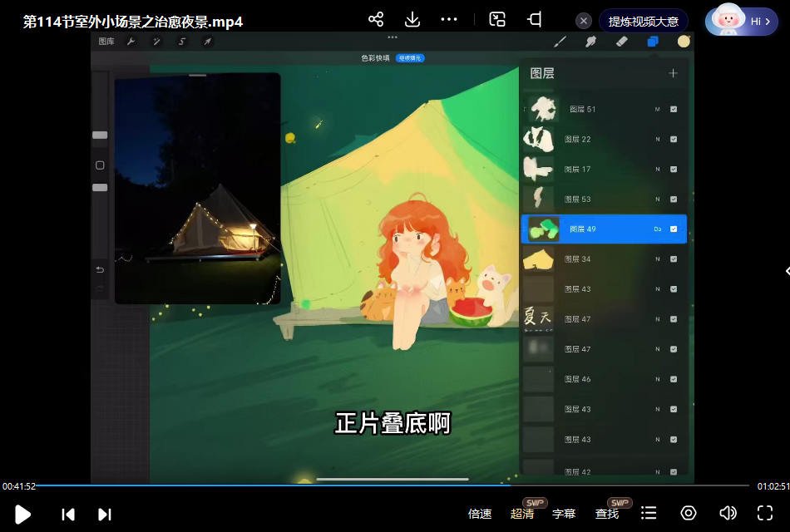Uncheck the visibility box for 图层 34

click(673, 259)
